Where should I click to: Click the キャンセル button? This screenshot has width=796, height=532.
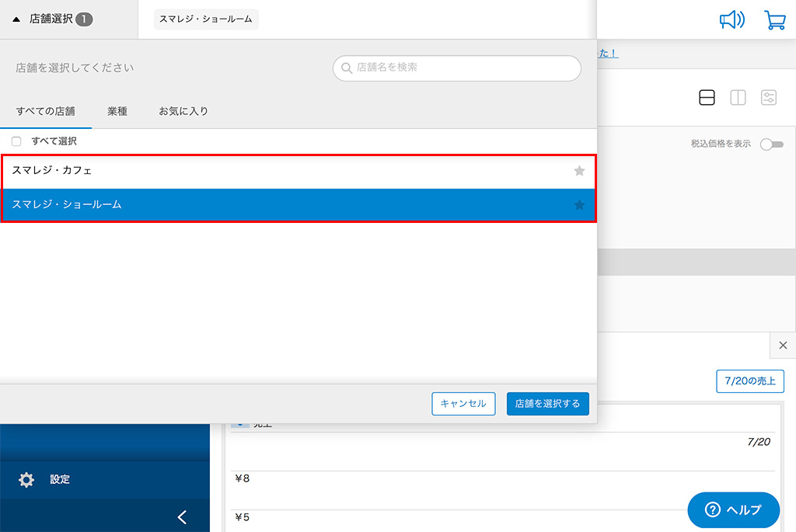pos(463,404)
